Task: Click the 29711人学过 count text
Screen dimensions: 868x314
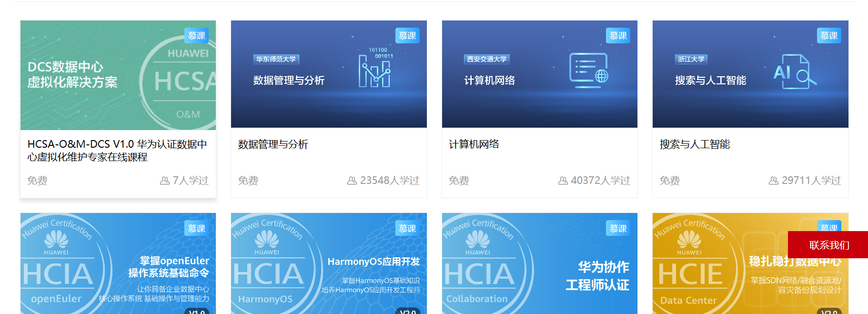Action: pyautogui.click(x=811, y=181)
